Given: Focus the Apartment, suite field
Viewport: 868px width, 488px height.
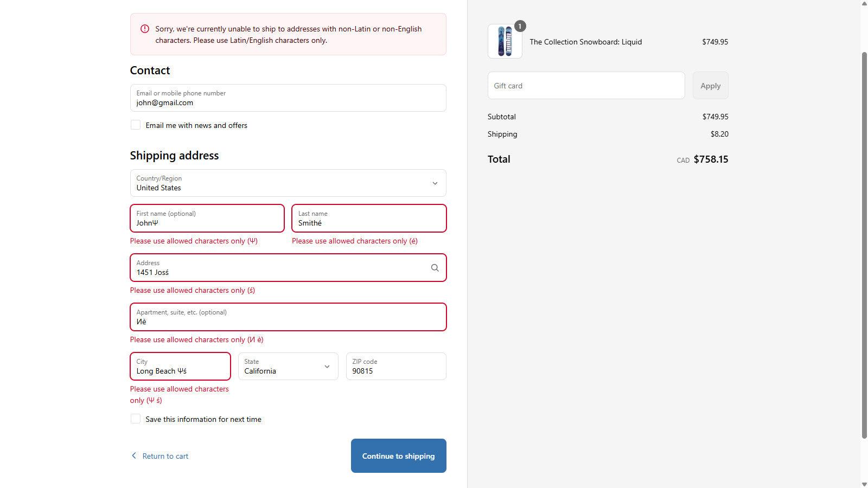Looking at the screenshot, I should (x=288, y=317).
